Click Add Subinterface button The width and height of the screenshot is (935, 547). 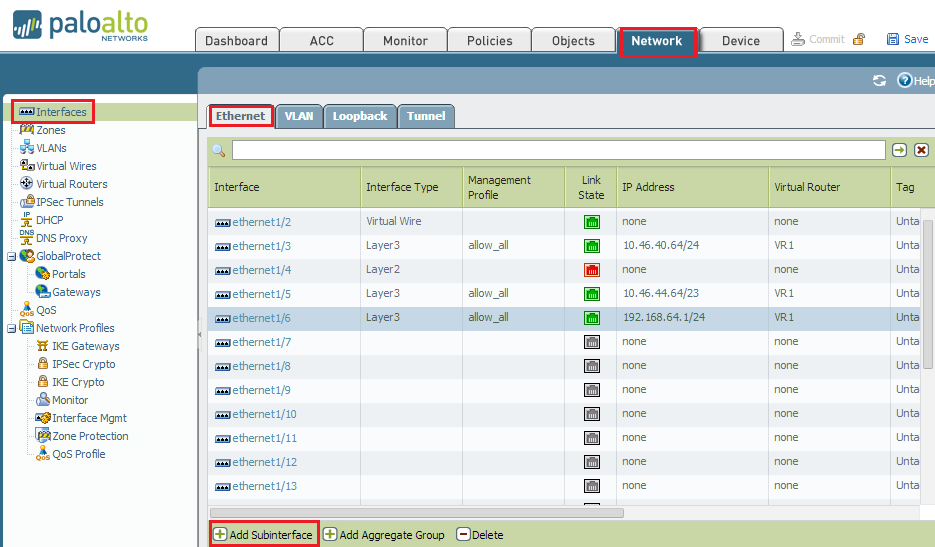pos(264,535)
